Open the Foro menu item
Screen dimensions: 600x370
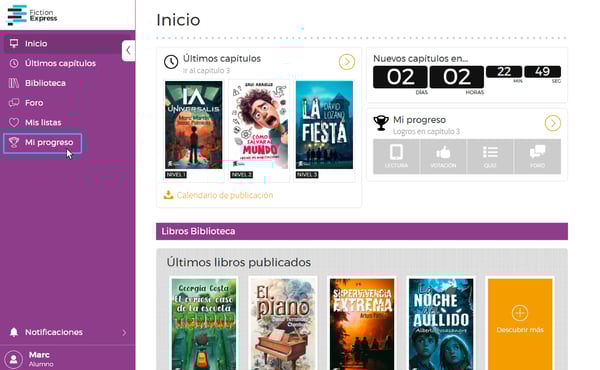[x=34, y=103]
